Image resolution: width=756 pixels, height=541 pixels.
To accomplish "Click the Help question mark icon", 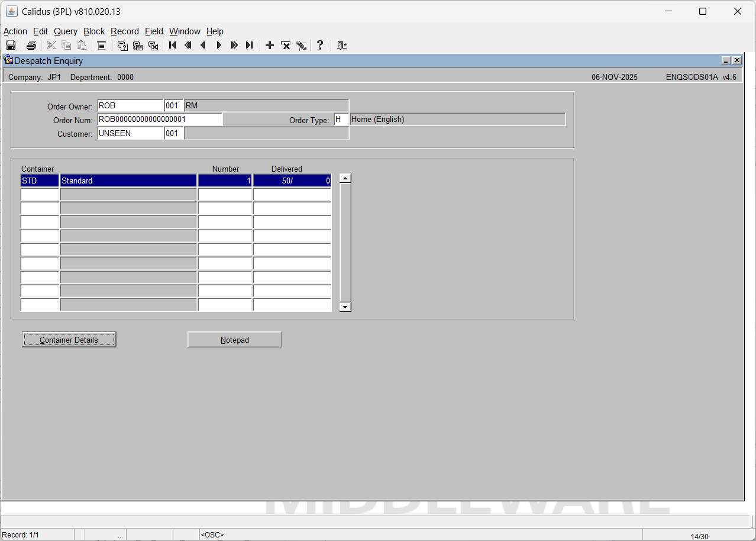I will [x=320, y=46].
